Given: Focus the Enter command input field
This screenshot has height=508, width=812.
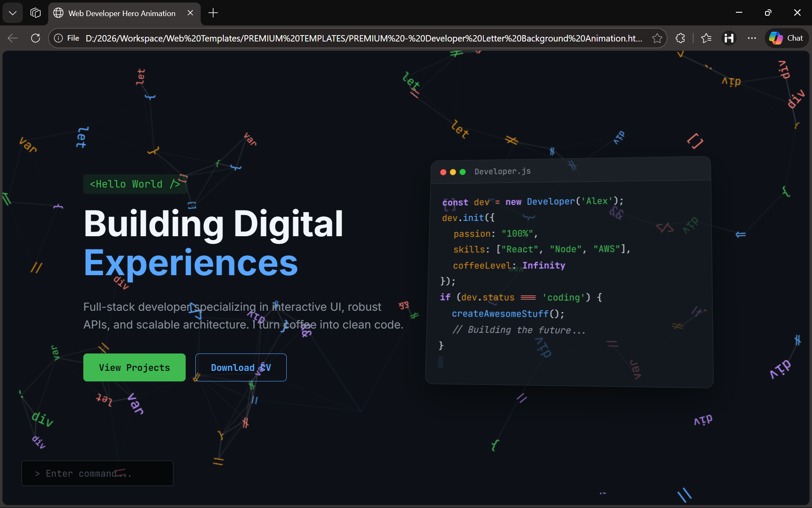Looking at the screenshot, I should [97, 473].
